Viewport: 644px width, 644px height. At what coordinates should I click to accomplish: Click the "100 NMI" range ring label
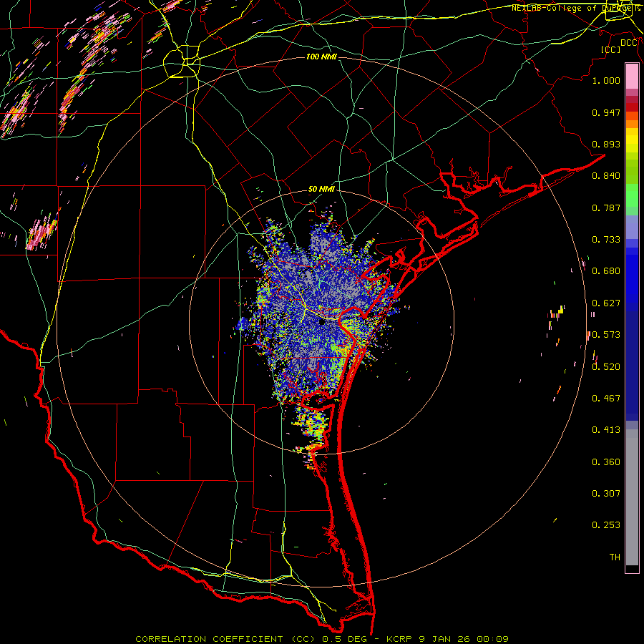(321, 57)
